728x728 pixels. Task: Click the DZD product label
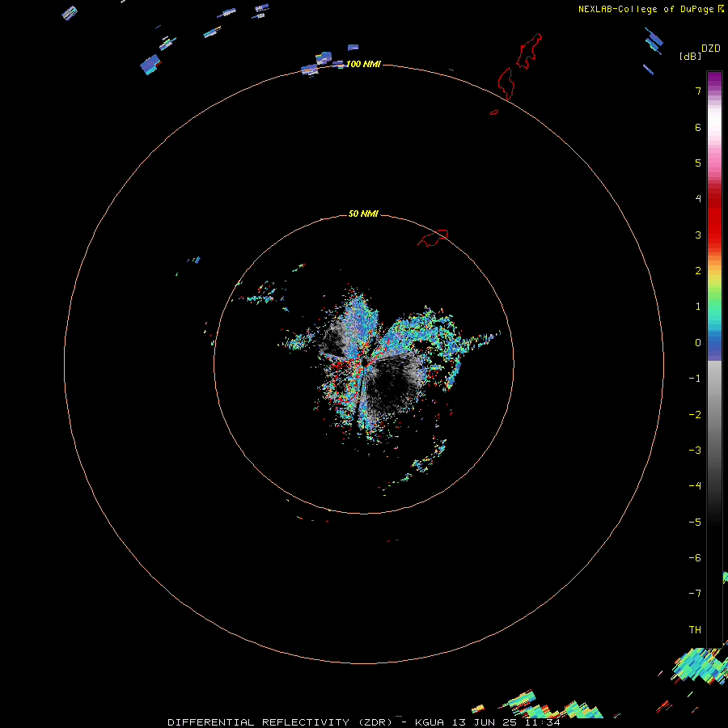[x=710, y=49]
